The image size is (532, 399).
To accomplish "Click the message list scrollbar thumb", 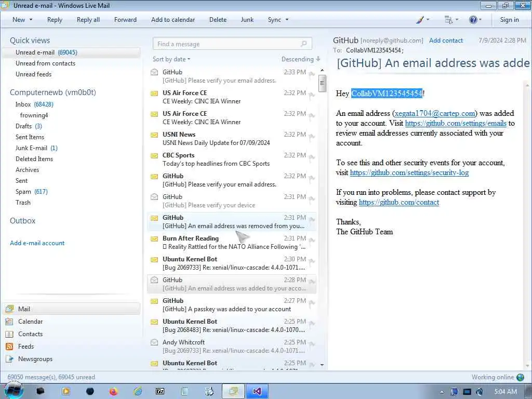I will pyautogui.click(x=322, y=83).
